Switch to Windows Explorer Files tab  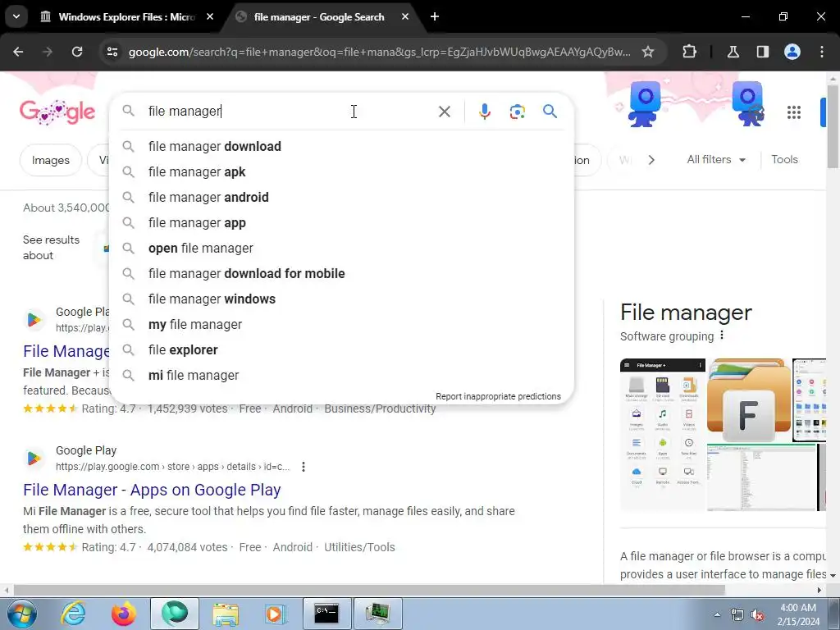tap(126, 16)
